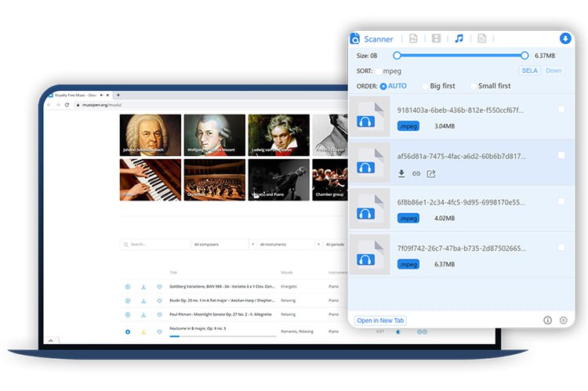
Task: Choose the Big first order option
Action: pos(424,86)
